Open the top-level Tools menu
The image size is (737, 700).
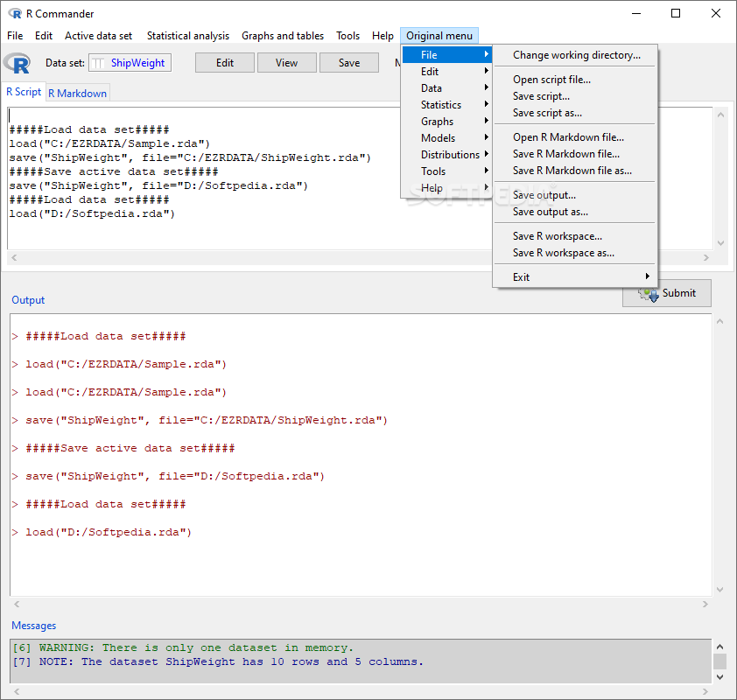click(x=347, y=36)
